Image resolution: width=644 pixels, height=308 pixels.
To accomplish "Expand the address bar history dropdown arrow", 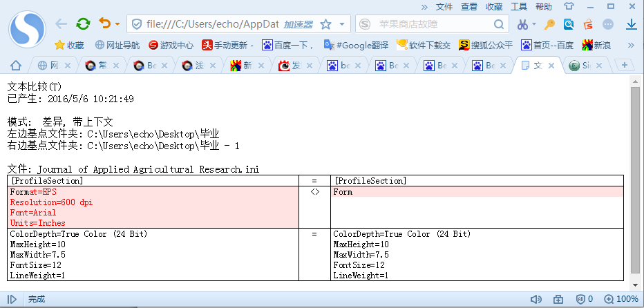I will click(x=342, y=25).
